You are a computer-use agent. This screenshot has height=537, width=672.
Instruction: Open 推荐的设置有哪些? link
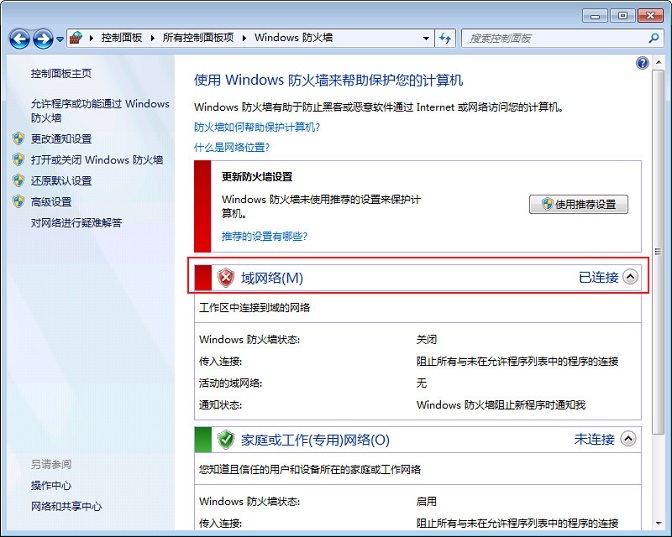[x=264, y=236]
